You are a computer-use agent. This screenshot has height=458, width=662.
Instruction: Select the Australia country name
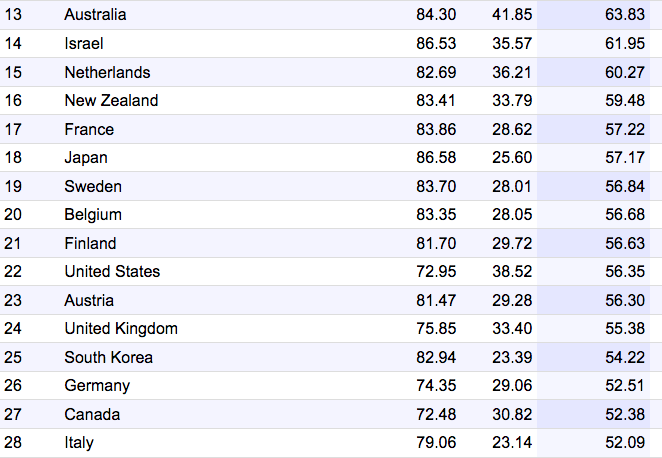[x=95, y=15]
